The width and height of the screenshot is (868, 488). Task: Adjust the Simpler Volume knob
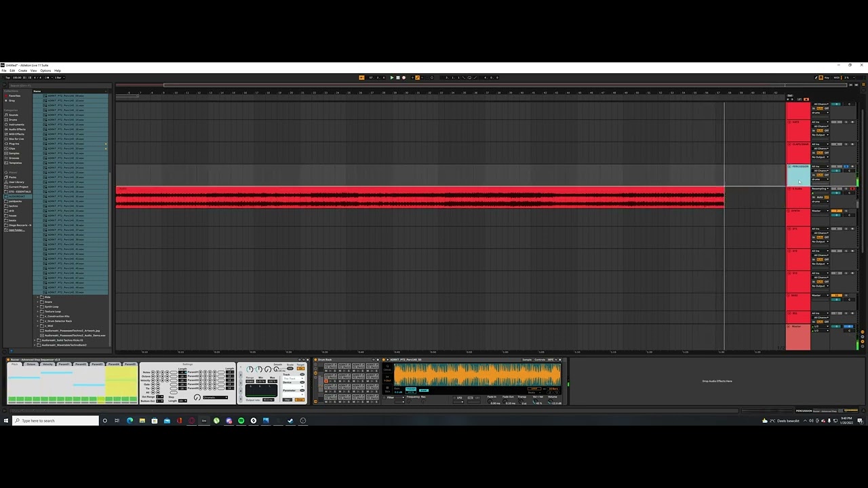(550, 402)
